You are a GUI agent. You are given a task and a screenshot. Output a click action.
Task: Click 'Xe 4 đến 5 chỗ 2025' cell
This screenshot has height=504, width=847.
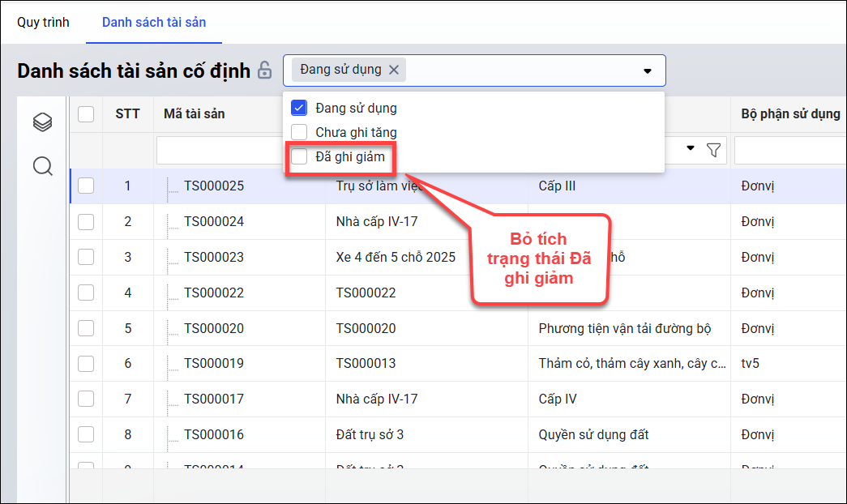click(x=396, y=257)
